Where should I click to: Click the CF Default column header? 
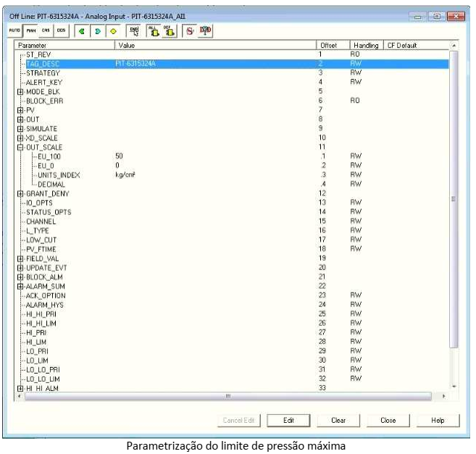[416, 45]
